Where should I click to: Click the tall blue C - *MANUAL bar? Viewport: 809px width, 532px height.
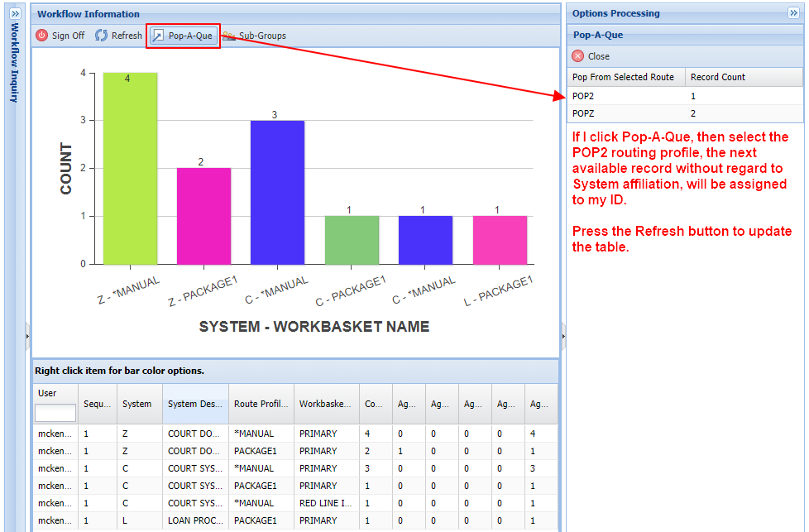coord(278,193)
